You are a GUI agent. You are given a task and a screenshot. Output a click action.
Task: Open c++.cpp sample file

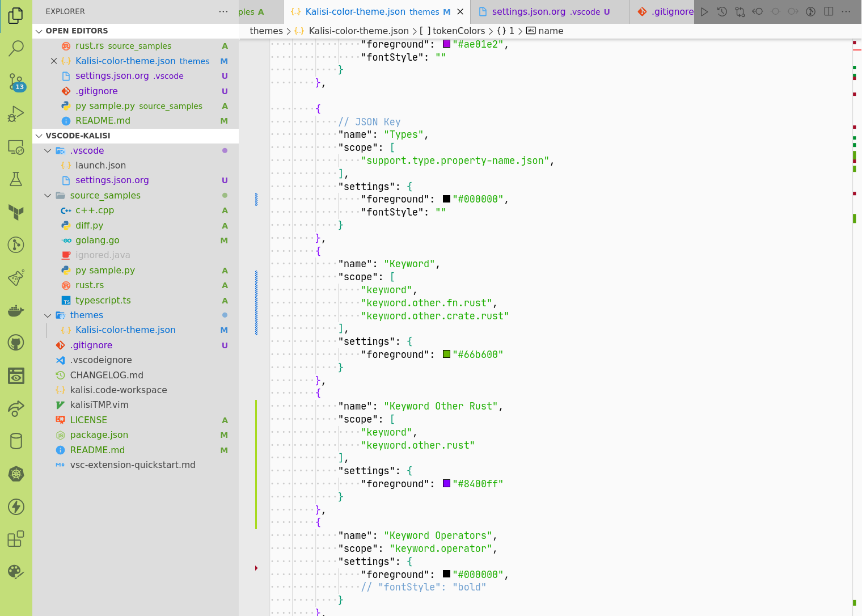point(136,210)
